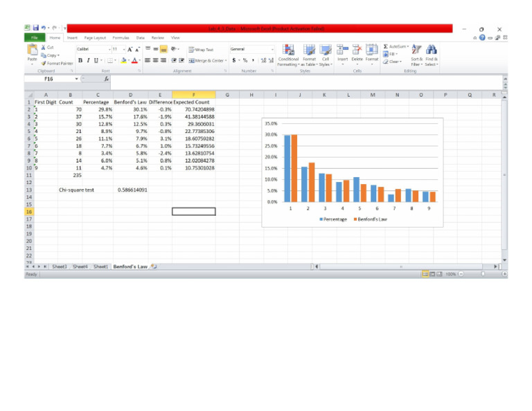Apply Align Text Left
The image size is (532, 411).
coord(148,60)
